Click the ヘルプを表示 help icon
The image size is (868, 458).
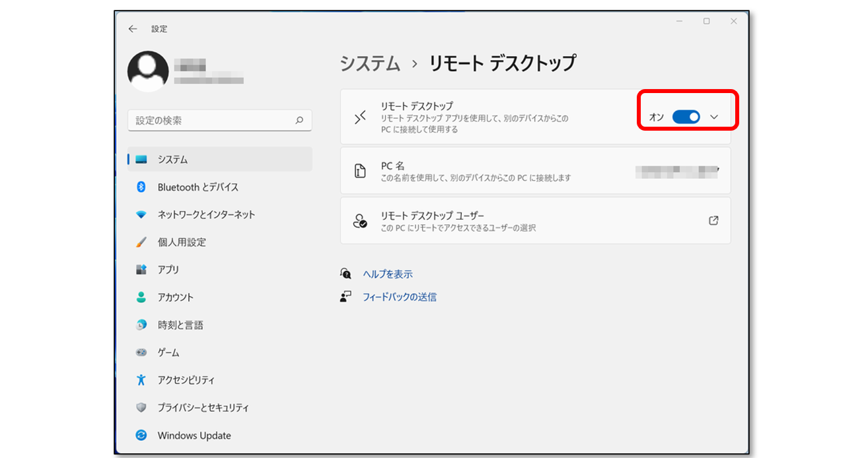[345, 274]
